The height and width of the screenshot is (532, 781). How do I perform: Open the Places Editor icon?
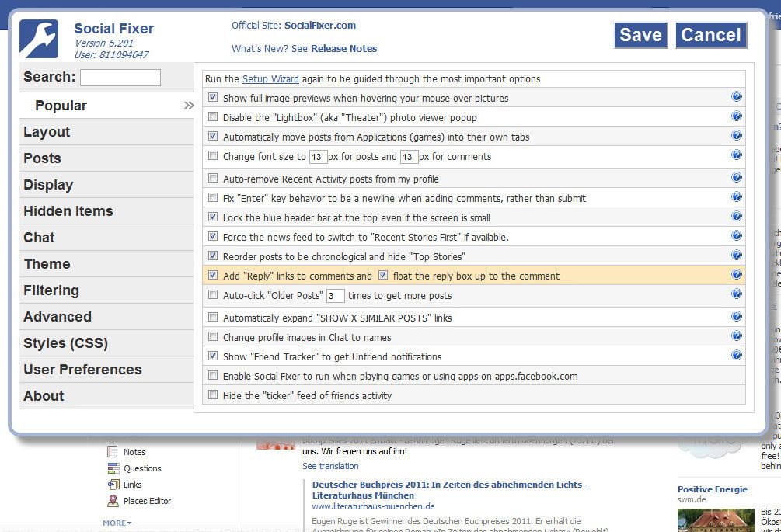pos(114,500)
